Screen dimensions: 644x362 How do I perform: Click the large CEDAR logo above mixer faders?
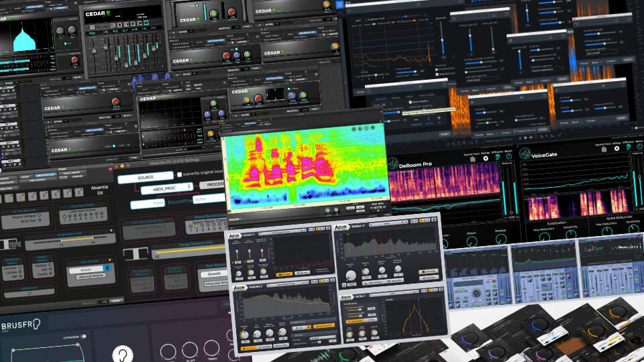coord(98,13)
